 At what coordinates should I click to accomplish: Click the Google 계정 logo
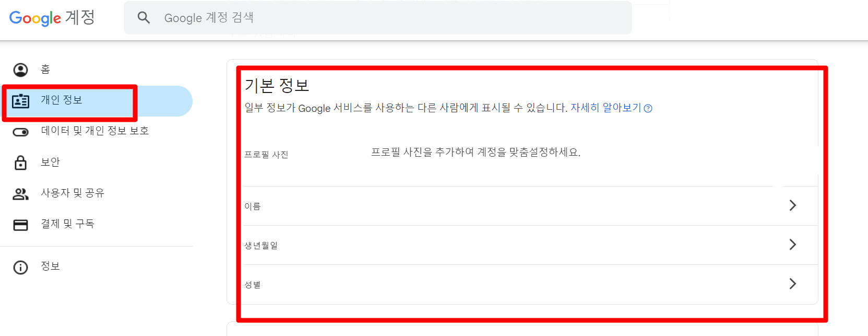coord(52,18)
